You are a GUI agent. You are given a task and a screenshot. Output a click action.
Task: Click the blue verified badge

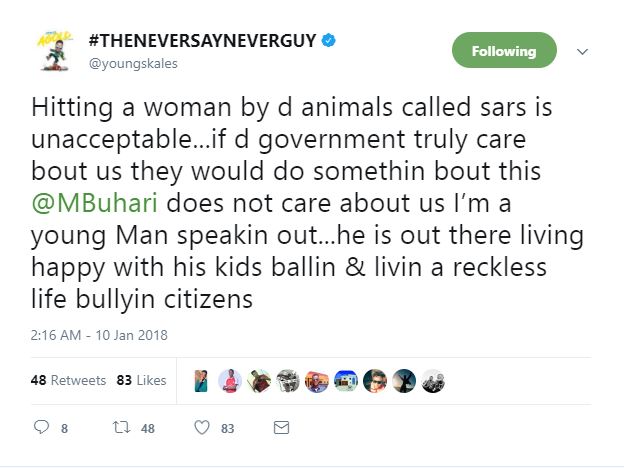[328, 41]
